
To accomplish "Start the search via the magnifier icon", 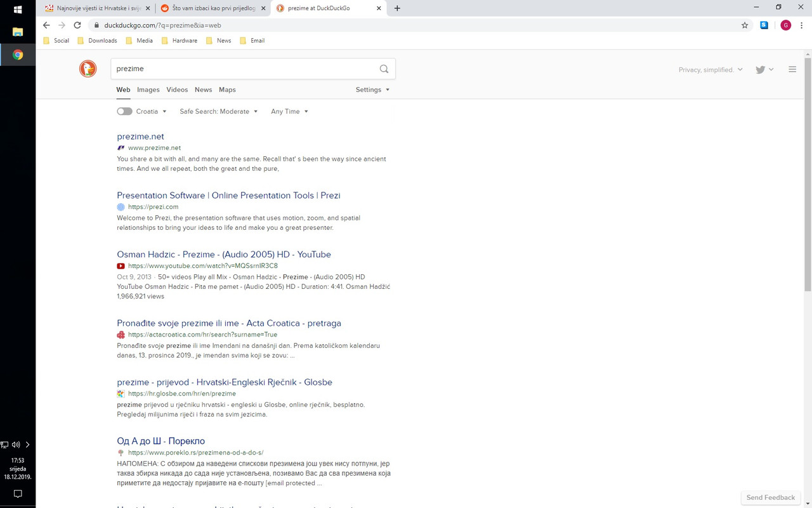I will point(384,69).
